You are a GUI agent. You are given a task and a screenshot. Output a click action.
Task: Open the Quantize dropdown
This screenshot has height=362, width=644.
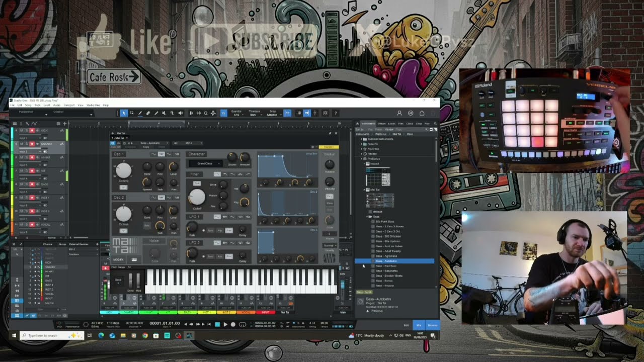tap(236, 113)
